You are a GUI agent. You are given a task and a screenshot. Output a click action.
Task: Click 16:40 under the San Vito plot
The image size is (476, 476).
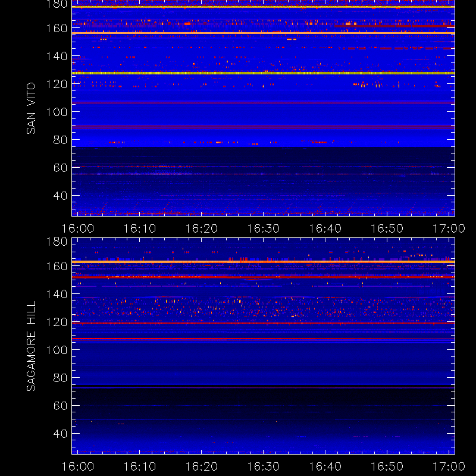tap(325, 228)
